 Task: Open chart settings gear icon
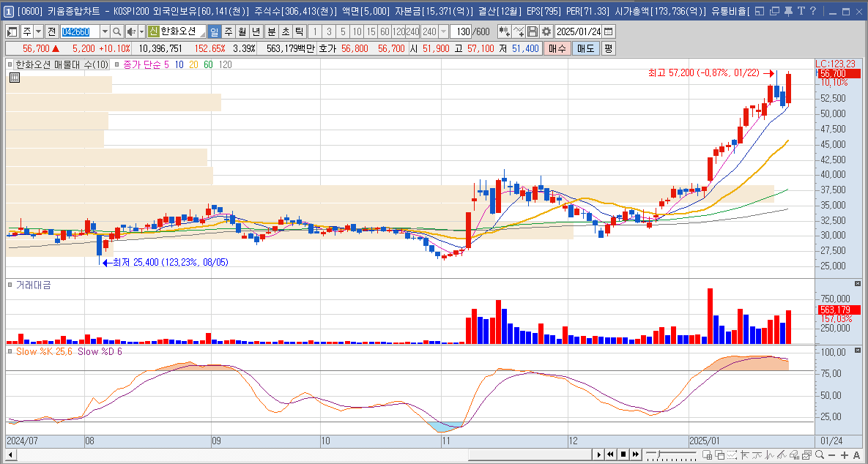pos(546,31)
